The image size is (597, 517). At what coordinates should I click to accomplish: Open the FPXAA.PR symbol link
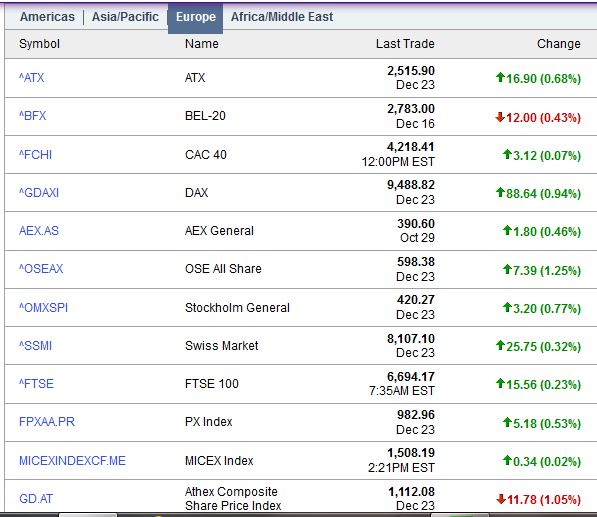[47, 422]
